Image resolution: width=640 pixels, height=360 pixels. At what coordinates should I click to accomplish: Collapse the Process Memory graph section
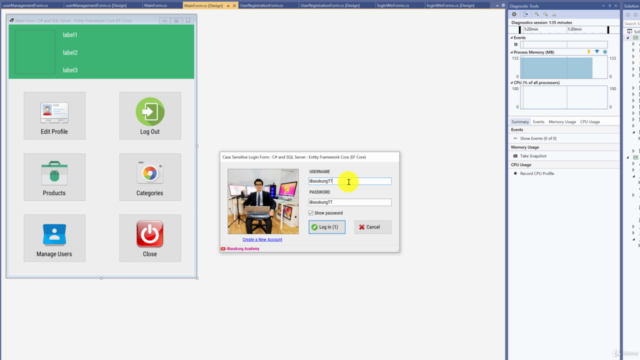pos(512,52)
